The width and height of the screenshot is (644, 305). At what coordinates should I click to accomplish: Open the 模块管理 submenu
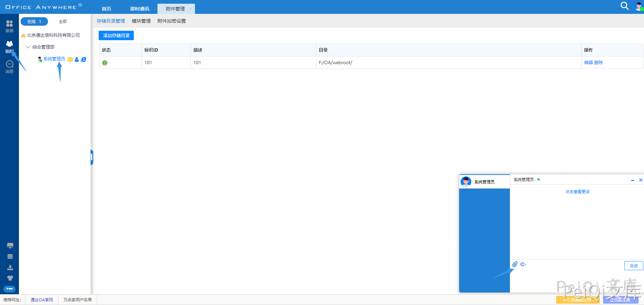(x=141, y=21)
